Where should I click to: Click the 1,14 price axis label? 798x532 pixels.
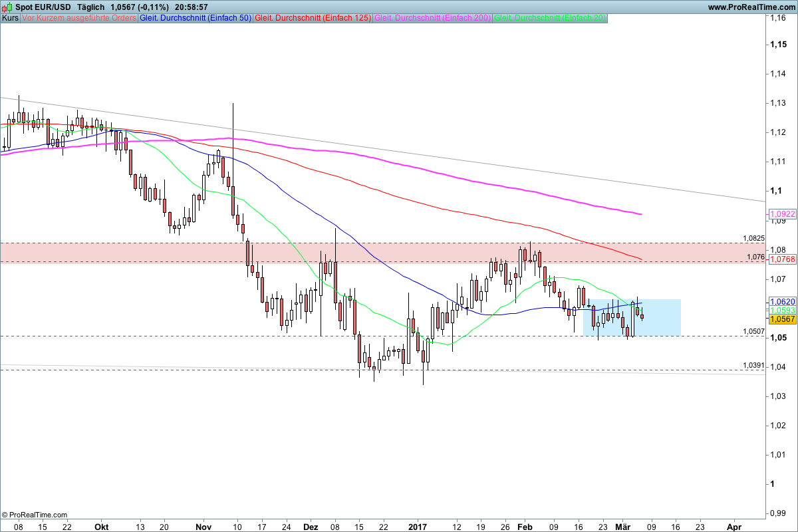click(777, 74)
